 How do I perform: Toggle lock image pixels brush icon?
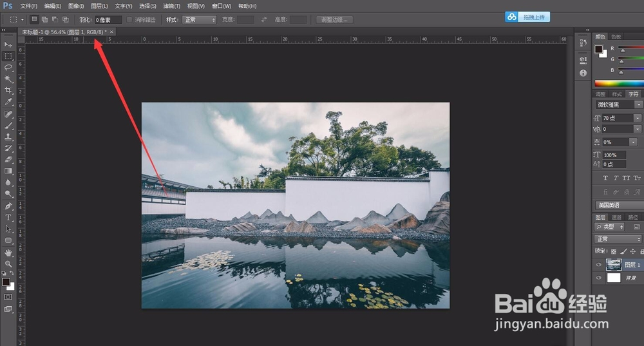(623, 251)
